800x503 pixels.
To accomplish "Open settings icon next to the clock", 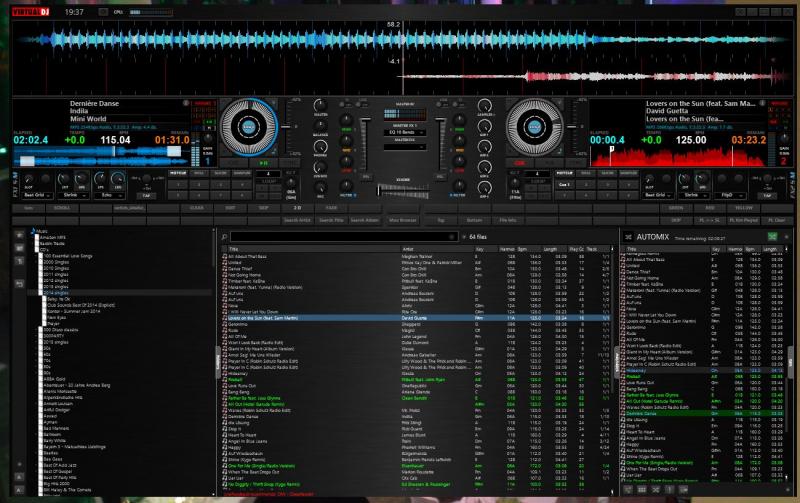I will coord(103,12).
